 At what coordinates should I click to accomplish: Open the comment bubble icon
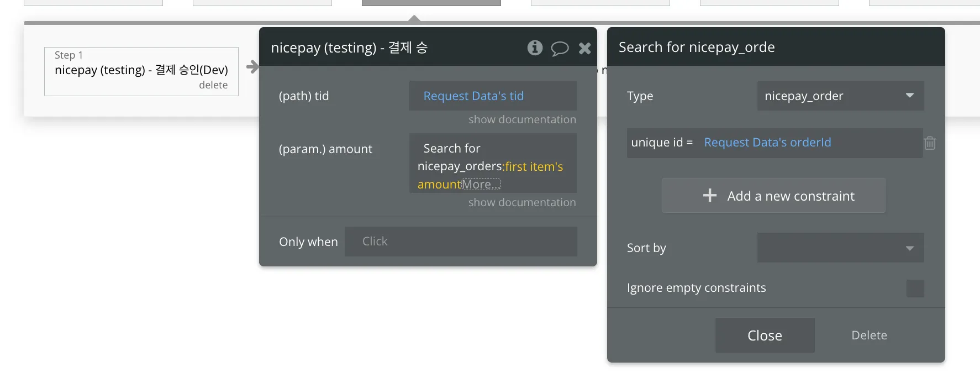point(560,49)
